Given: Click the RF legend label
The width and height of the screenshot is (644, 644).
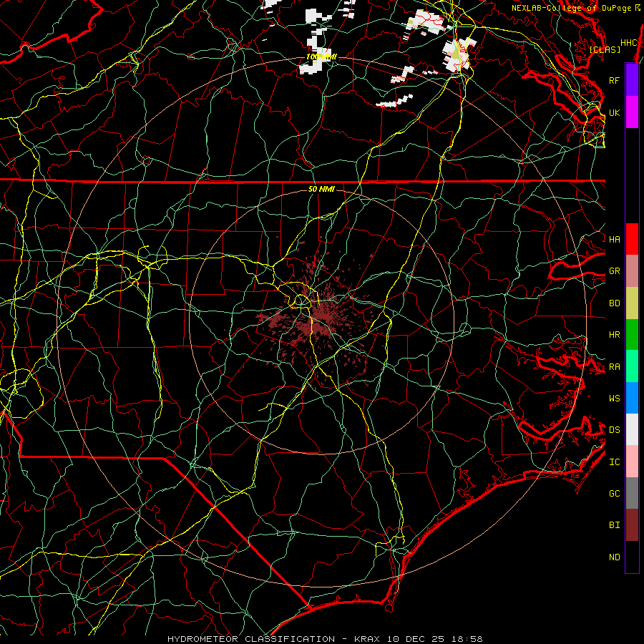Looking at the screenshot, I should [614, 80].
